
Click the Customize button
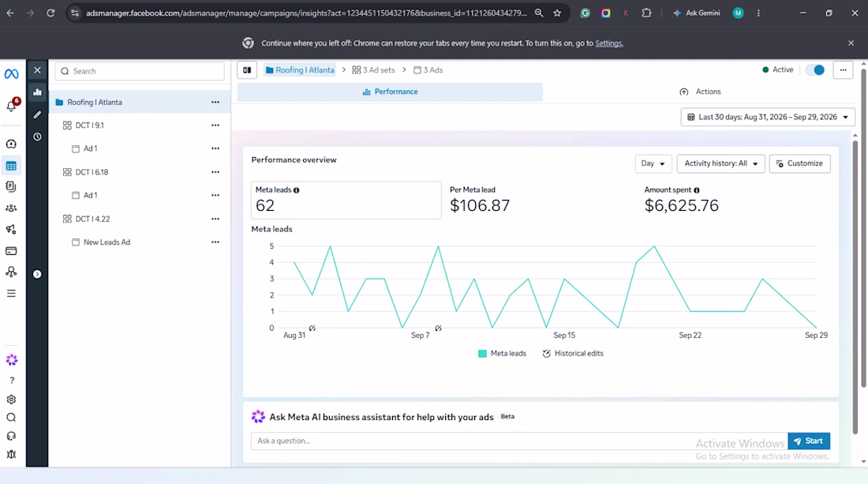pos(799,163)
